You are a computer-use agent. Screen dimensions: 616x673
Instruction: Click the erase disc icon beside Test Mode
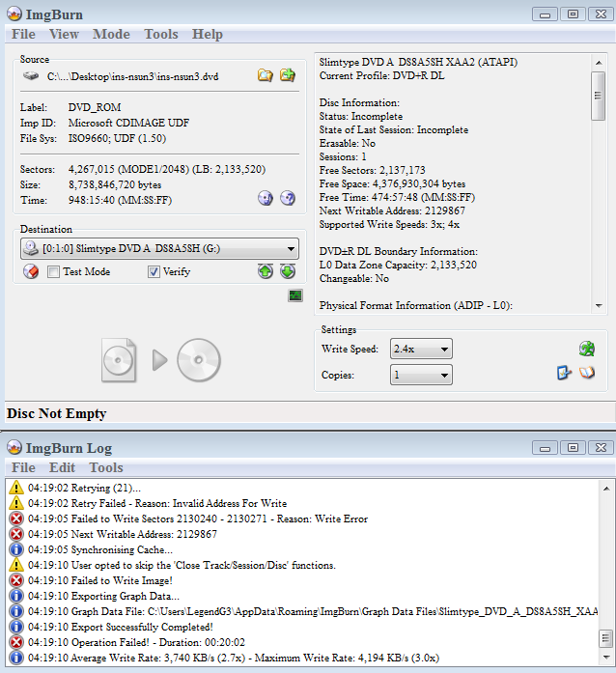[31, 271]
